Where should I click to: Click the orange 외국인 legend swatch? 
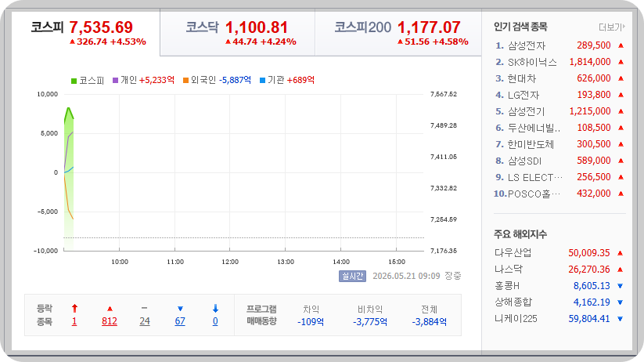pyautogui.click(x=185, y=80)
